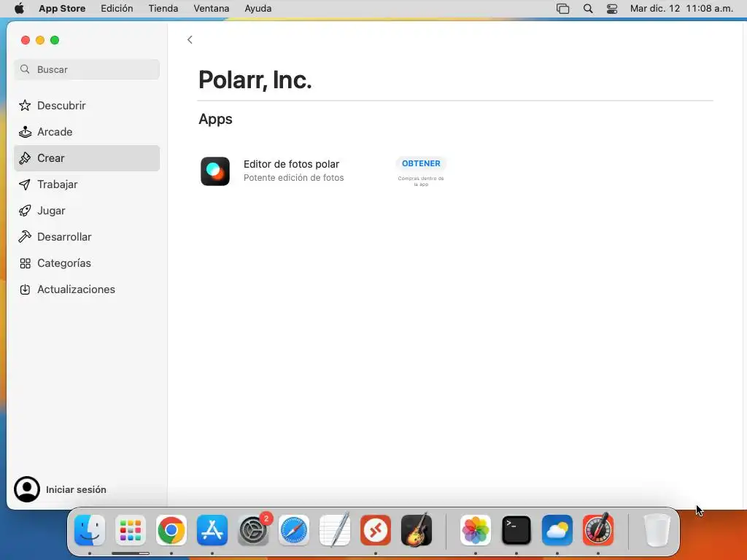Image resolution: width=747 pixels, height=560 pixels.
Task: Open Control Center in menu bar
Action: (x=612, y=9)
